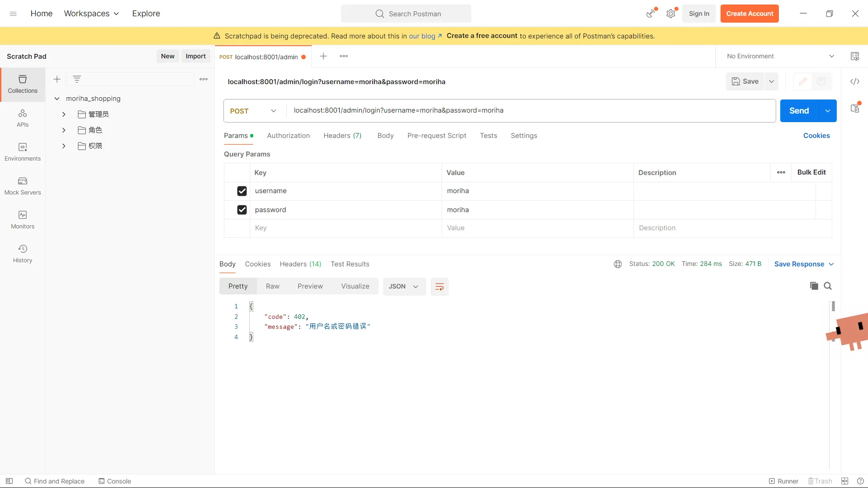Viewport: 868px width, 488px height.
Task: Open the Console in status bar
Action: [115, 481]
